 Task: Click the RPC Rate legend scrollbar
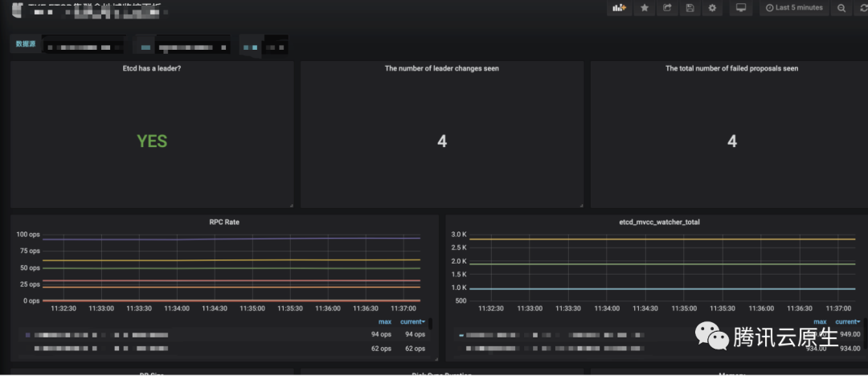coord(430,324)
